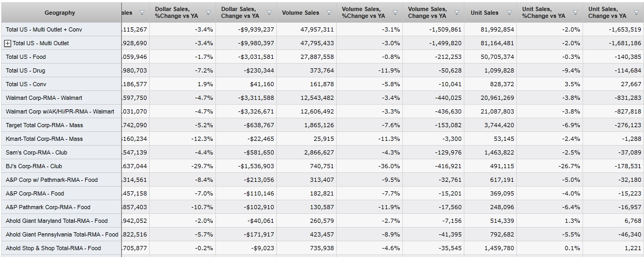Open the filter for Dollar Sales Change vs YA

pyautogui.click(x=269, y=13)
